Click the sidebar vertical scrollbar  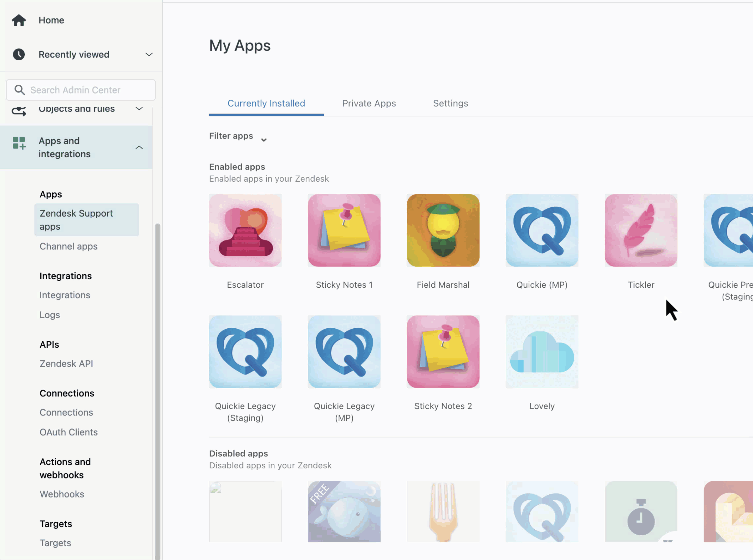coord(157,391)
